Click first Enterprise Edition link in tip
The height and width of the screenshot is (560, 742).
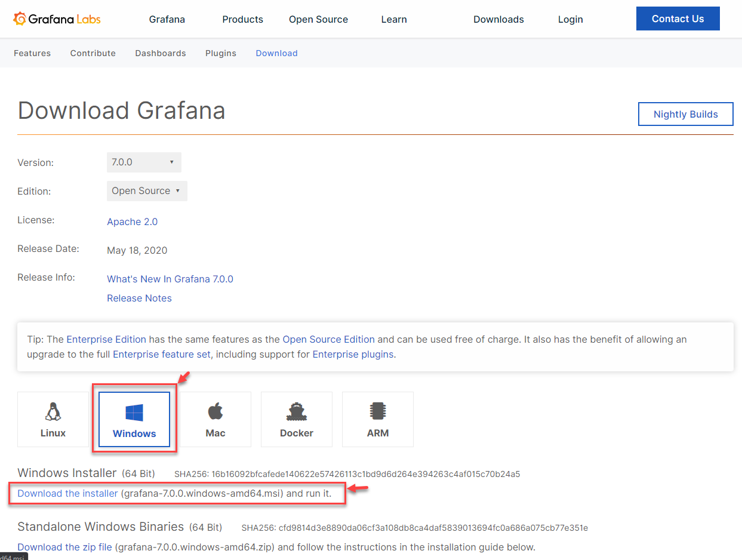point(106,339)
